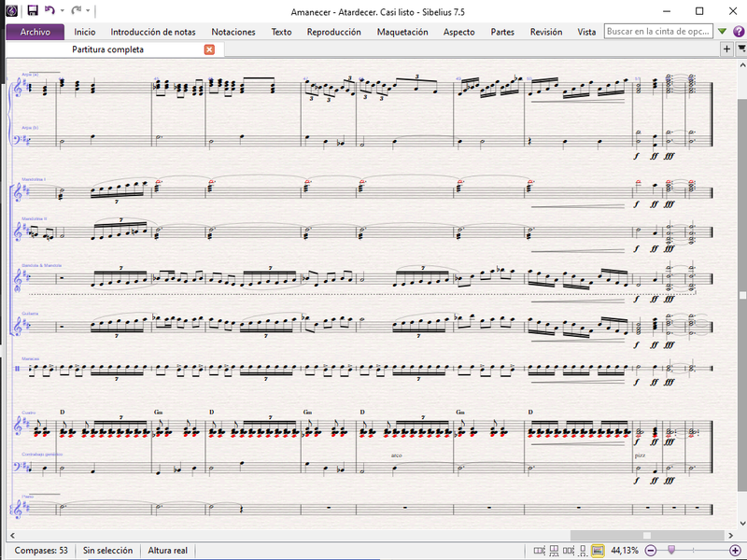Click Altura real status entry
The height and width of the screenshot is (560, 747).
[x=168, y=551]
